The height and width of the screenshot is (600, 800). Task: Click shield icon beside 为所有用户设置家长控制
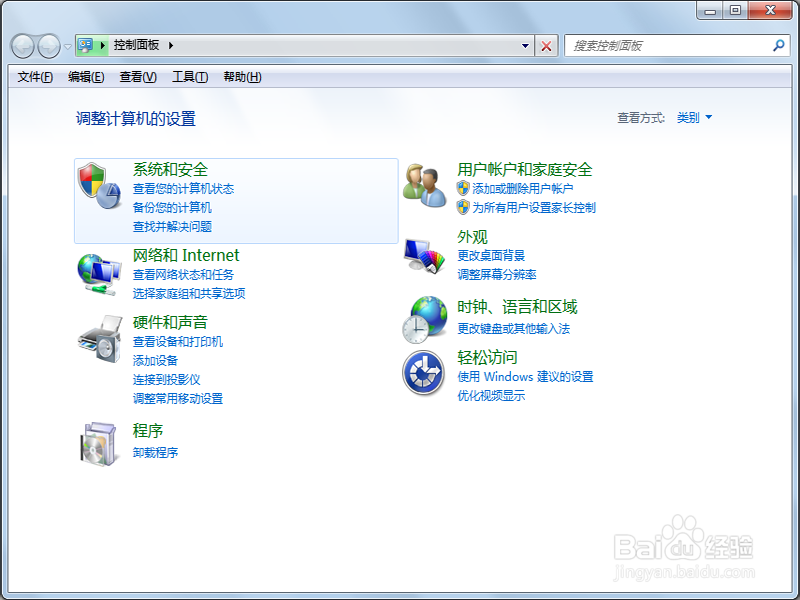pos(463,207)
